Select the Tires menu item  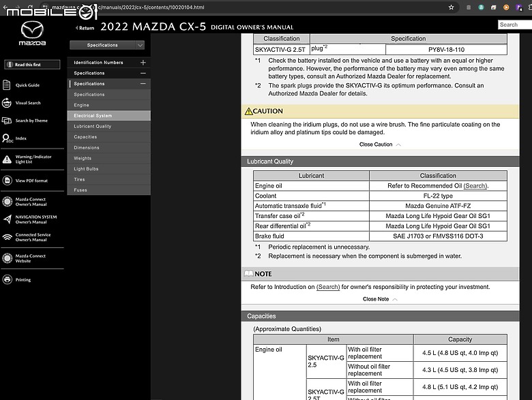(109, 179)
